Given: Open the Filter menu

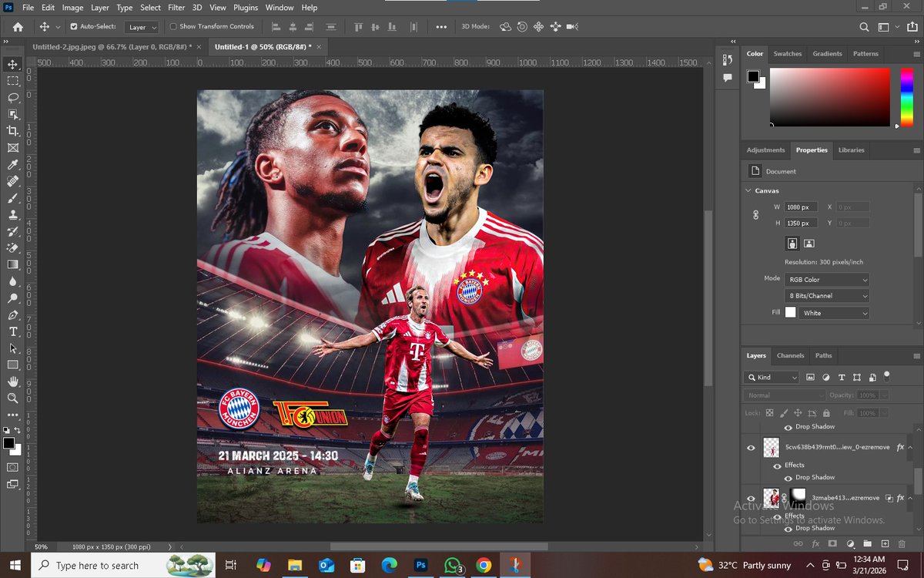Looking at the screenshot, I should pos(176,8).
